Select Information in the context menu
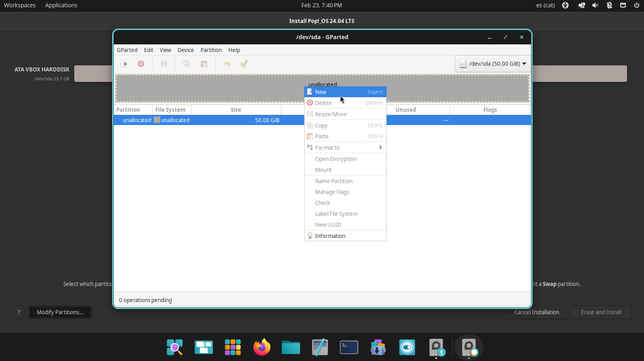644x361 pixels. [330, 236]
